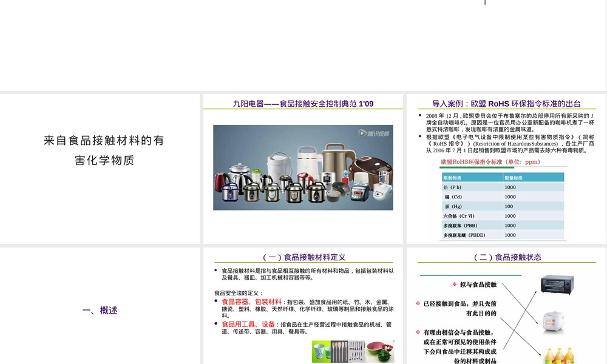Click the value '100' in the Hg row

509,206
